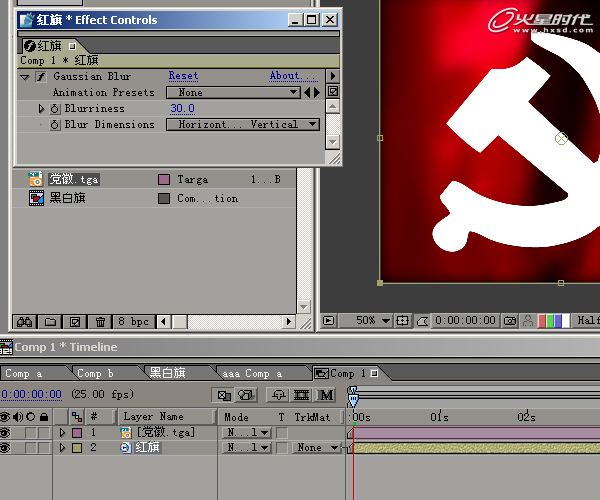The image size is (600, 500).
Task: Hide the 党徽.tga layer eye toggle
Action: (x=5, y=433)
